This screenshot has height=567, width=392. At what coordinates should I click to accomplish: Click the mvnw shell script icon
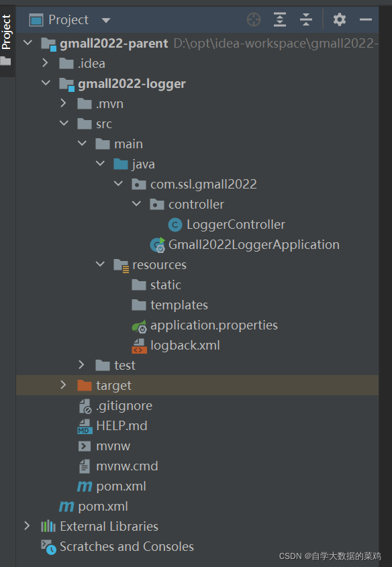[x=85, y=446]
